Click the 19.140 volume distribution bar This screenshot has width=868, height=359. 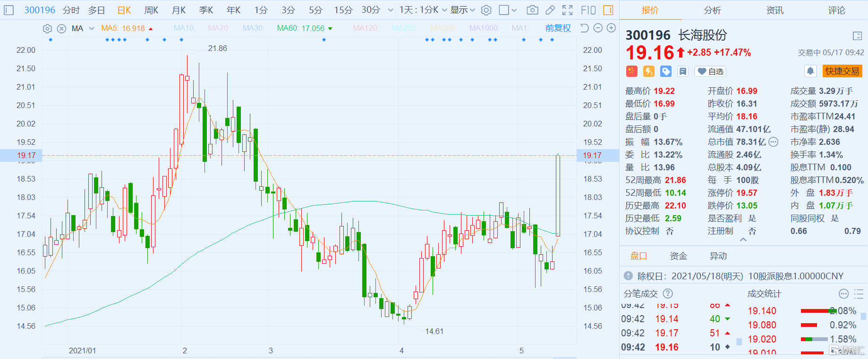point(818,311)
